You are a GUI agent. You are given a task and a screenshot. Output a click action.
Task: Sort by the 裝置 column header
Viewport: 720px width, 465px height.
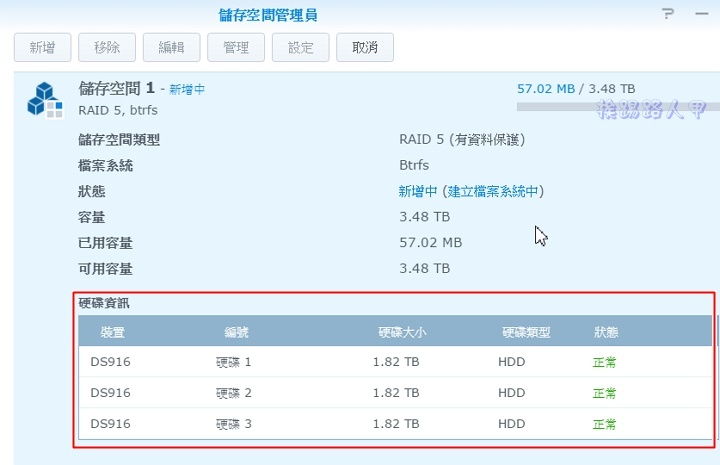[113, 332]
